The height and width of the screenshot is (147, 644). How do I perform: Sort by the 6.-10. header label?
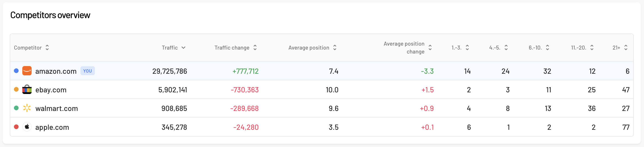tap(535, 47)
